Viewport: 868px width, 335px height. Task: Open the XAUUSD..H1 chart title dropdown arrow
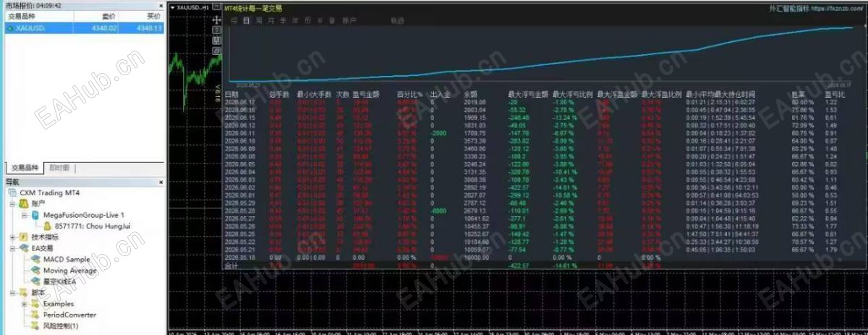171,7
